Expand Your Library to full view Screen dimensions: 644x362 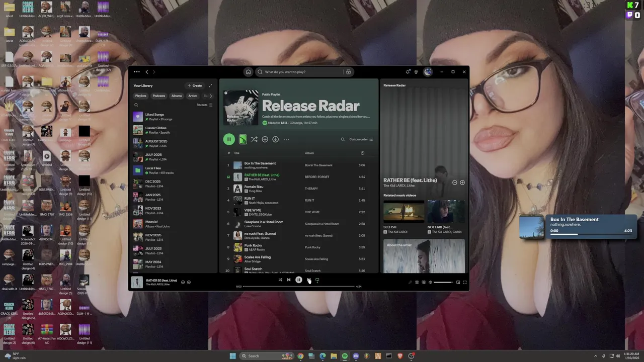(x=210, y=85)
